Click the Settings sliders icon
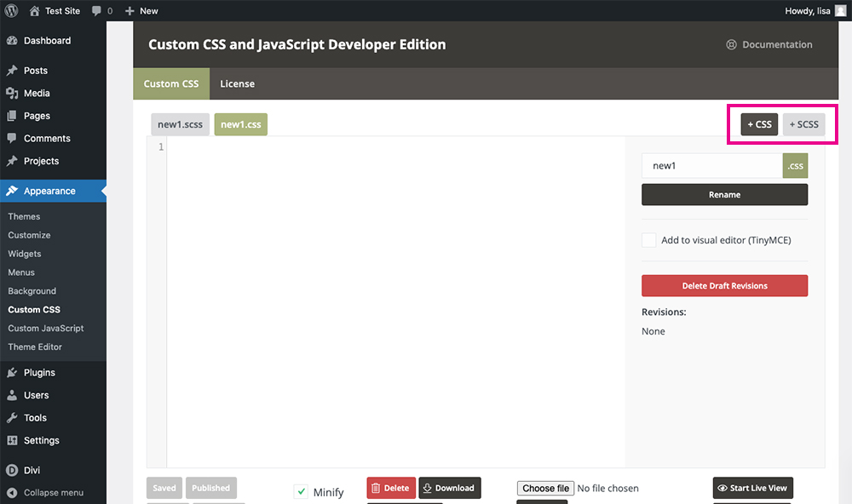This screenshot has height=504, width=852. coord(12,440)
